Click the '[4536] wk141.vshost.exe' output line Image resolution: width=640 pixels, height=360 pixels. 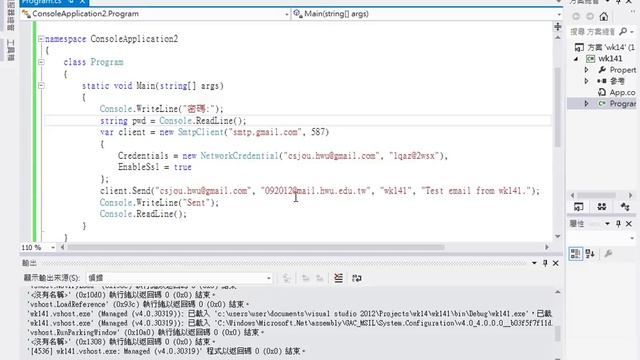pos(166,351)
